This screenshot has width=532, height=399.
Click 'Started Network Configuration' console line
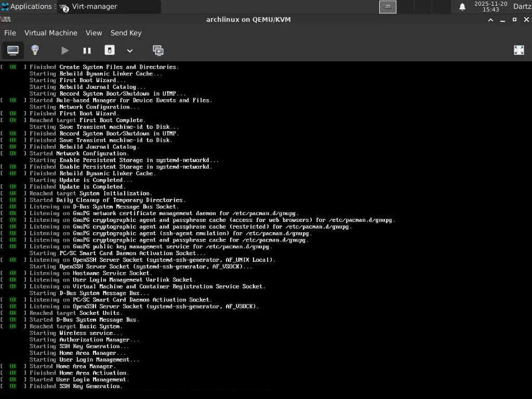pos(64,153)
